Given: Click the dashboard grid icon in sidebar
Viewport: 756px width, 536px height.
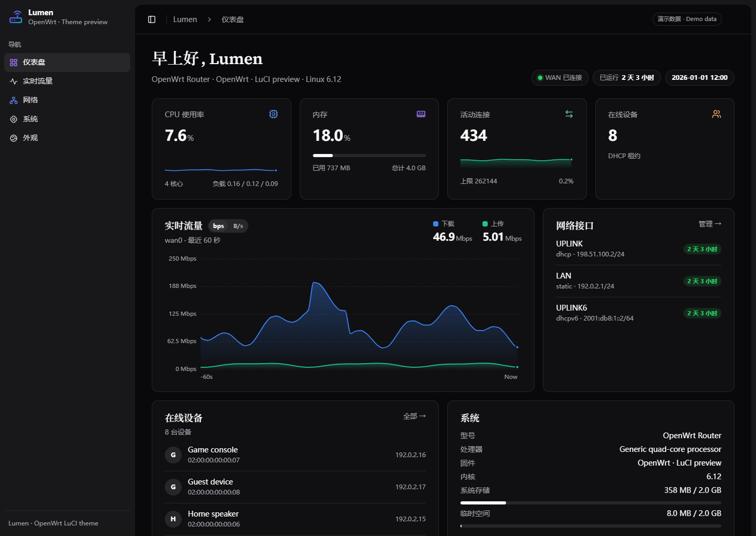Looking at the screenshot, I should [x=14, y=63].
